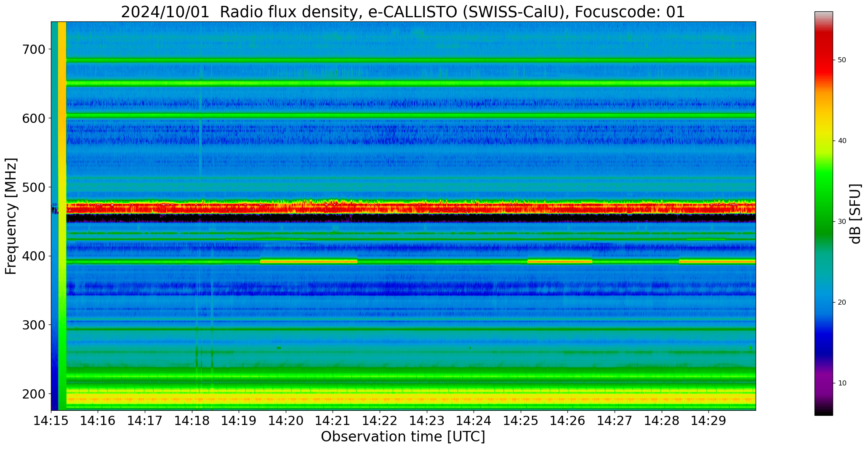This screenshot has width=868, height=449.
Task: Click the yellow-red burst at 390 MHz around 14:26
Action: (x=559, y=261)
